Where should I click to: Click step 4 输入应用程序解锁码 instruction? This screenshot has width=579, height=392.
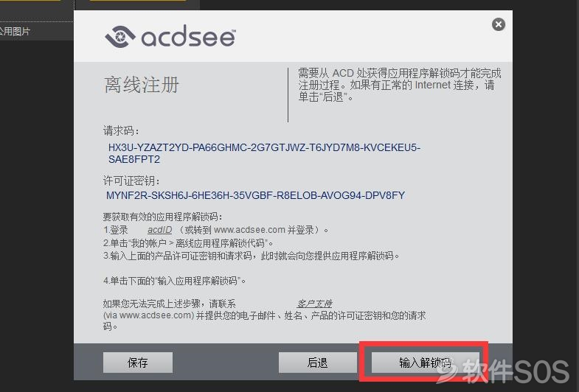pos(174,281)
